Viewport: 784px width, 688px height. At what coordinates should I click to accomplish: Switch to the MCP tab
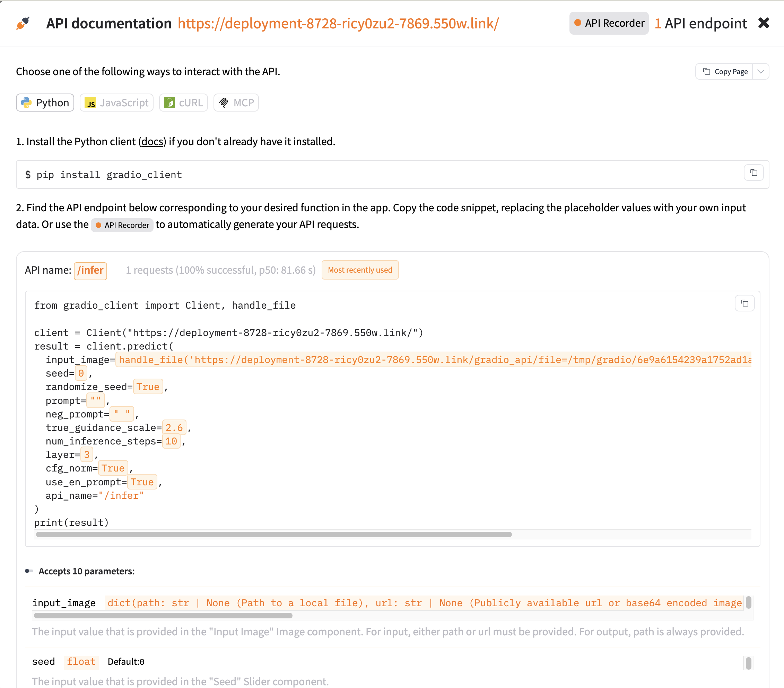pos(236,103)
